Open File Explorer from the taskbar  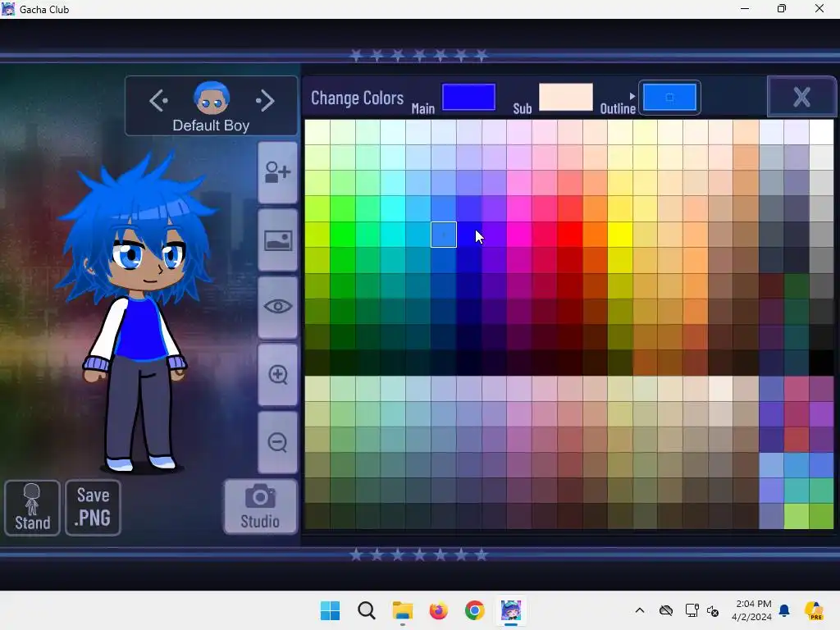402,610
